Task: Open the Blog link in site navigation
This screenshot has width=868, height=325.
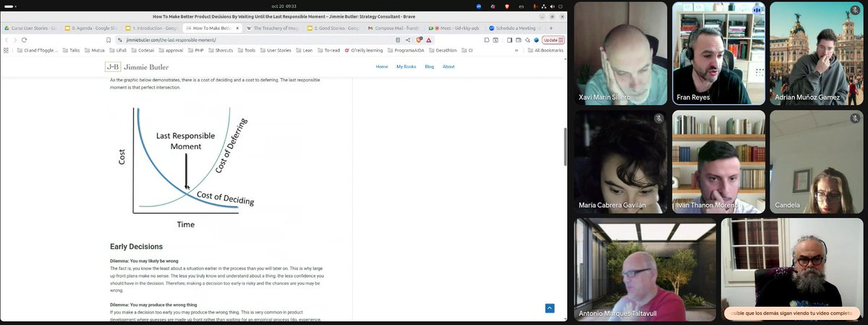Action: 430,67
